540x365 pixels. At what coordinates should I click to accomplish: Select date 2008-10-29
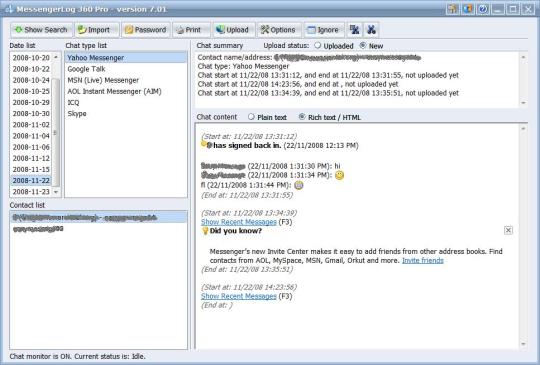[31, 102]
